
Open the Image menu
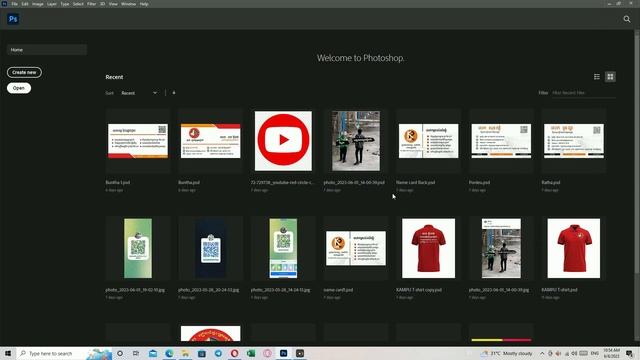pos(38,4)
